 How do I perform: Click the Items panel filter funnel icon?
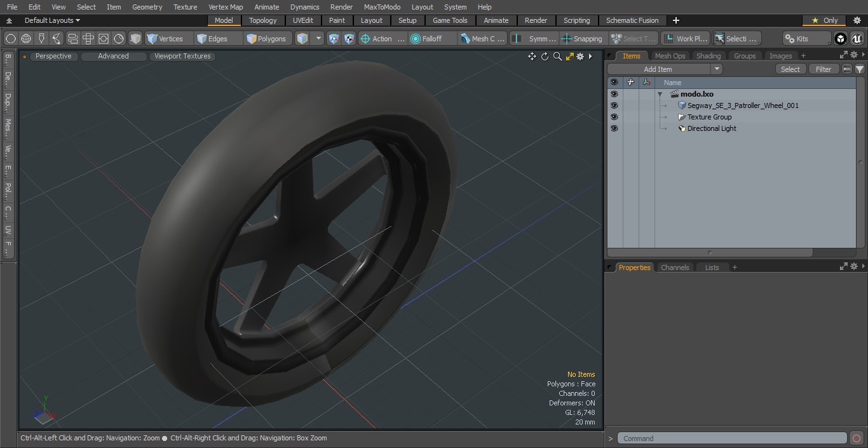click(859, 69)
